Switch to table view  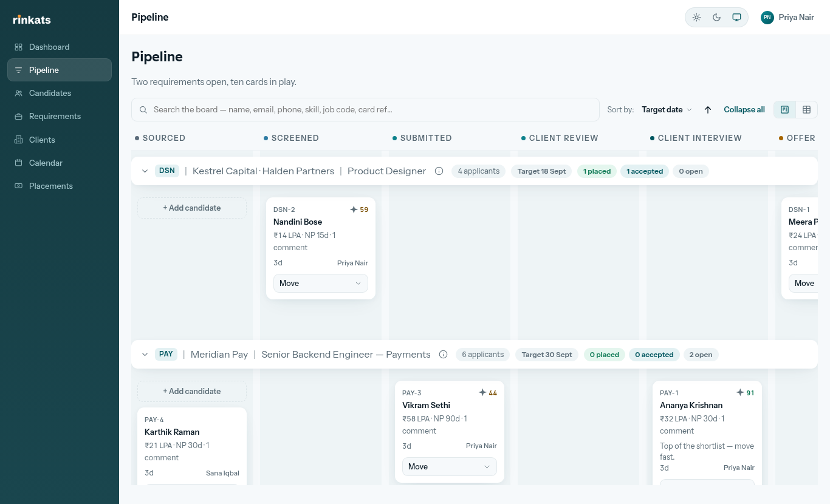[807, 110]
